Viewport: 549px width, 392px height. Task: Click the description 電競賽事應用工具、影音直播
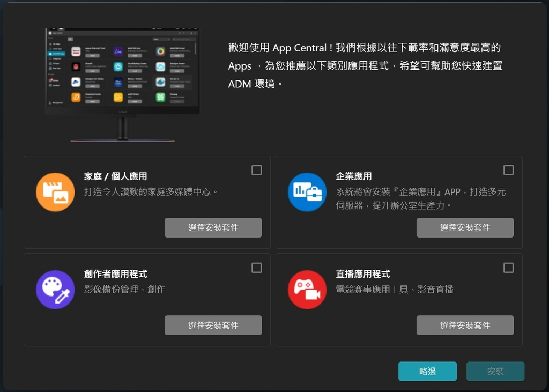tap(395, 290)
